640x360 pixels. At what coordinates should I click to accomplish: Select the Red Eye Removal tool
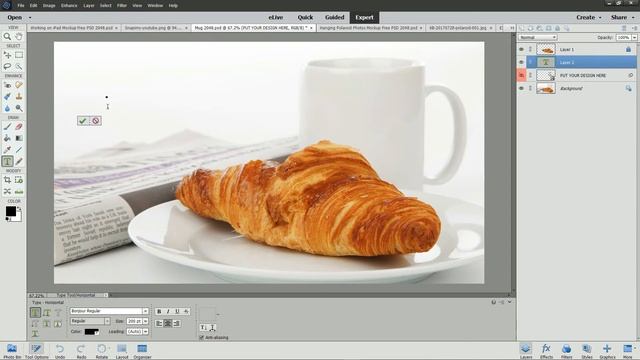pos(7,85)
